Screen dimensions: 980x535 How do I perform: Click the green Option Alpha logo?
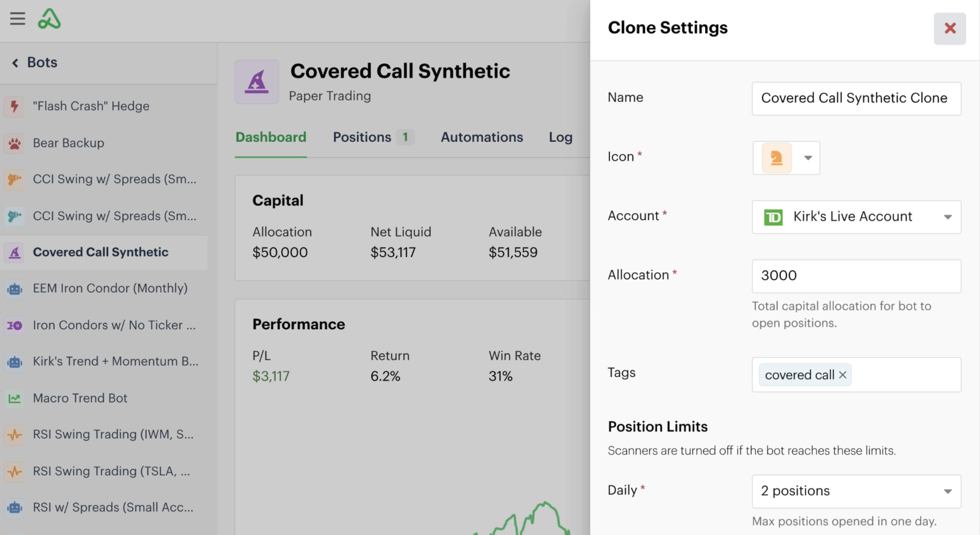(49, 19)
